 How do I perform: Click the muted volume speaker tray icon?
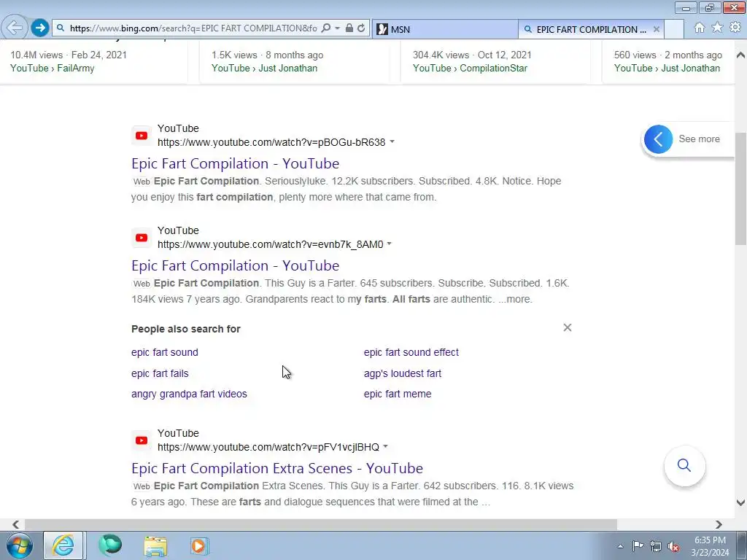(673, 546)
